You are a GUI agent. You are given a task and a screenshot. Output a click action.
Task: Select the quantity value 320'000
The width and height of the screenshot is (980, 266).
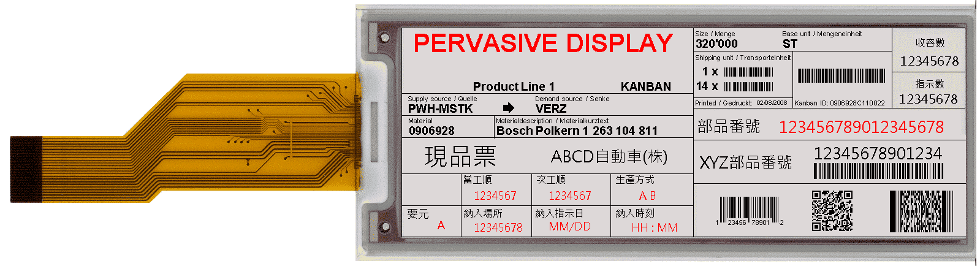(x=716, y=44)
